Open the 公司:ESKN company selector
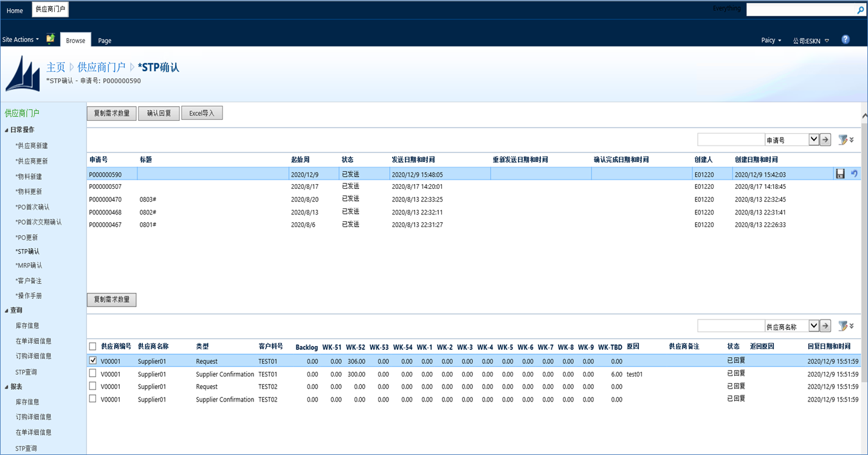The width and height of the screenshot is (868, 455). pos(811,41)
